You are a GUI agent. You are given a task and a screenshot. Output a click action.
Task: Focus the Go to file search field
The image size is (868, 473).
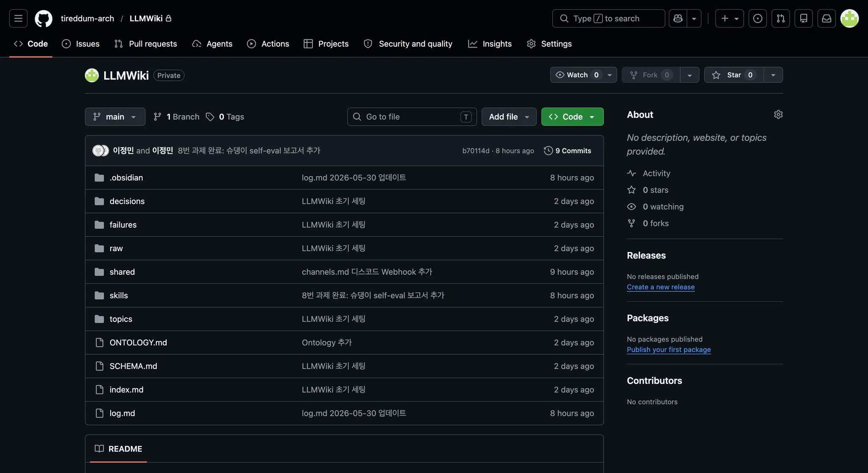click(x=412, y=117)
